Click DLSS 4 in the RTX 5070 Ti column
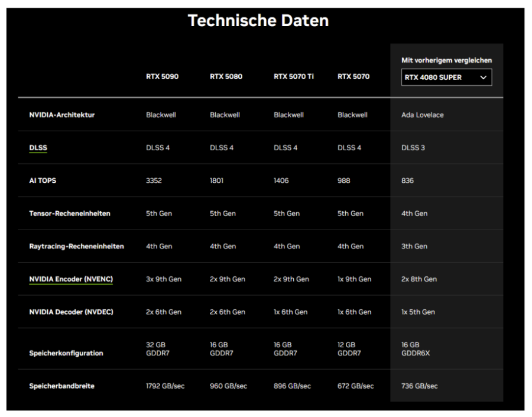The width and height of the screenshot is (532, 417). pyautogui.click(x=286, y=148)
